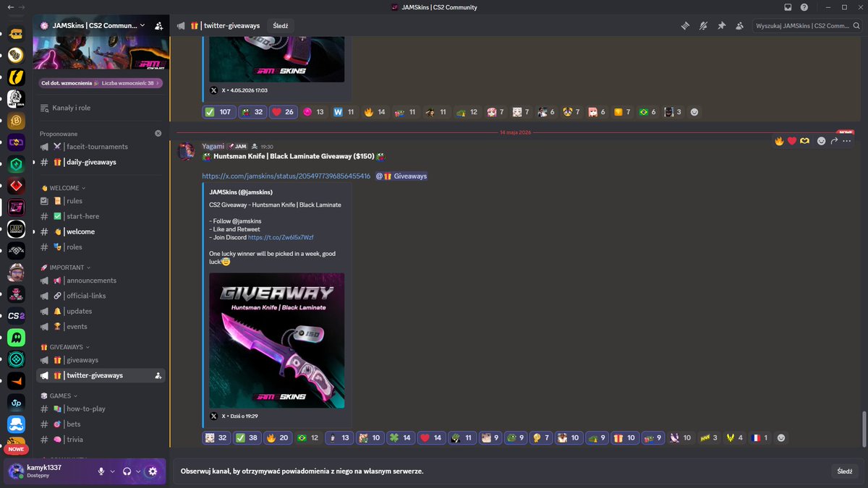The width and height of the screenshot is (868, 488).
Task: Open the CS2 server icon in server list
Action: tap(16, 315)
